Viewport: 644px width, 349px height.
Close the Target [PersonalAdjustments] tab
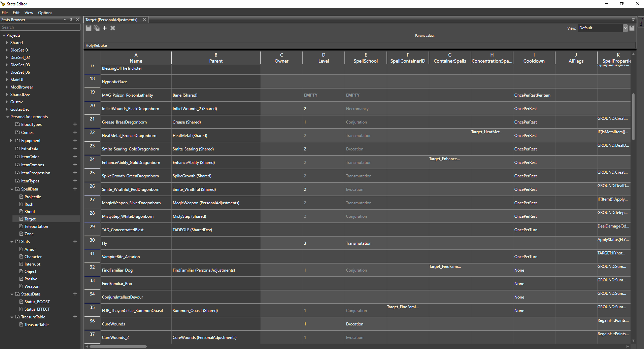coord(145,20)
